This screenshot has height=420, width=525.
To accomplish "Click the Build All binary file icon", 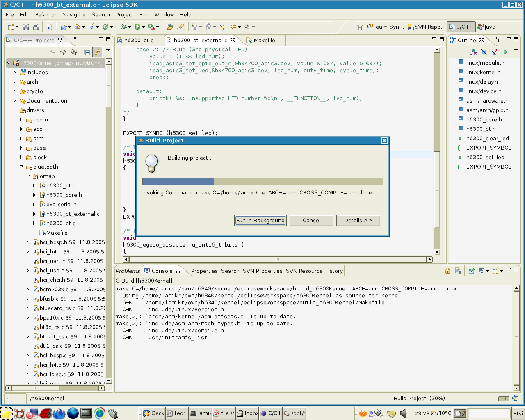I will click(49, 27).
